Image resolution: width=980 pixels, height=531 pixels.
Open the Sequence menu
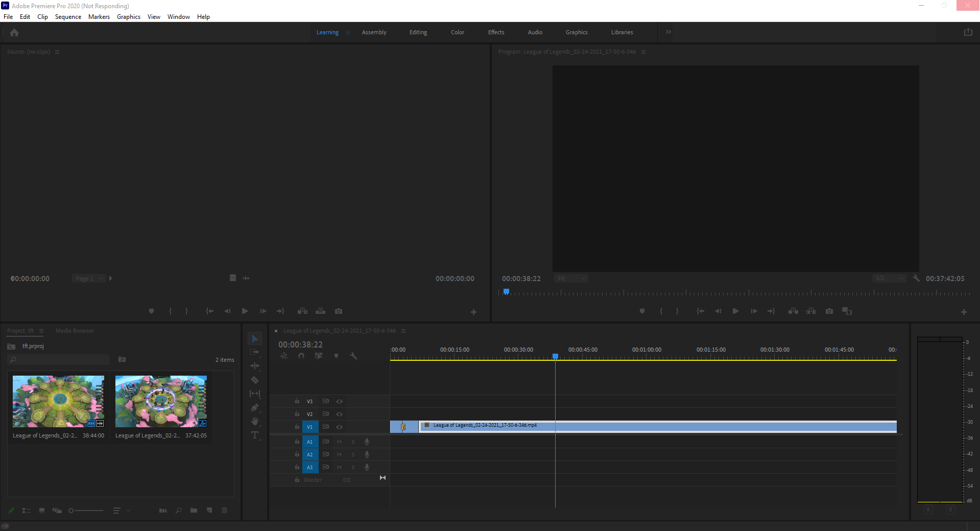click(67, 16)
